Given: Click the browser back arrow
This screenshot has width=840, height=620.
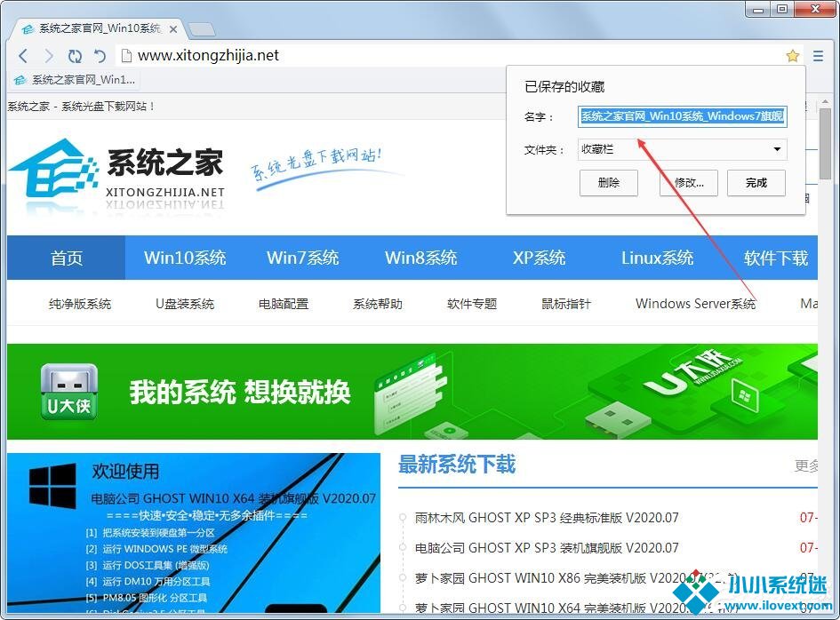Looking at the screenshot, I should [x=22, y=56].
